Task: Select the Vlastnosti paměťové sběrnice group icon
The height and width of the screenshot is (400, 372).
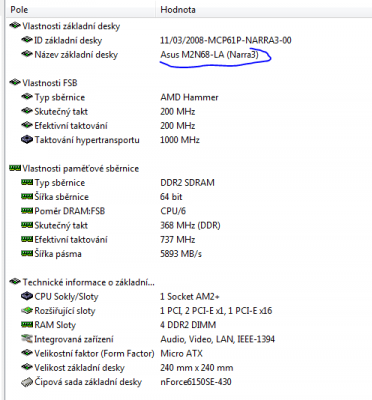Action: pyautogui.click(x=15, y=168)
